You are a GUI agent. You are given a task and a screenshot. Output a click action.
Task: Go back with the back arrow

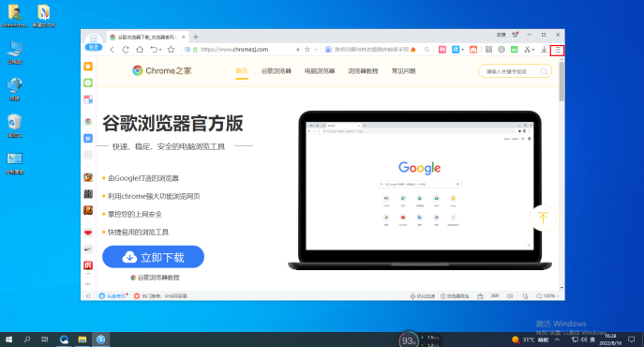point(112,50)
